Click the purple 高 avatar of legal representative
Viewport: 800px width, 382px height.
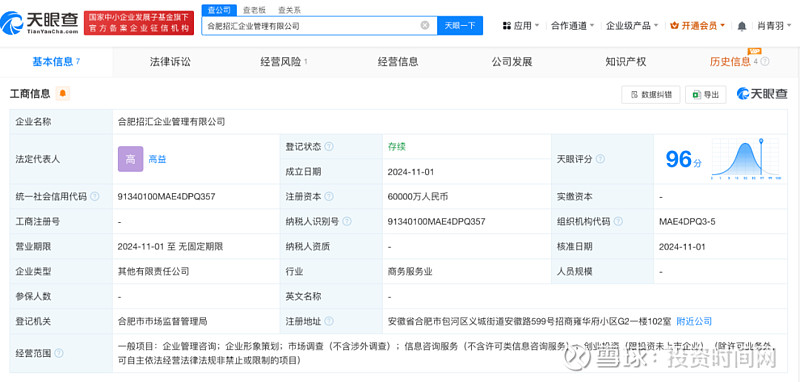[131, 159]
